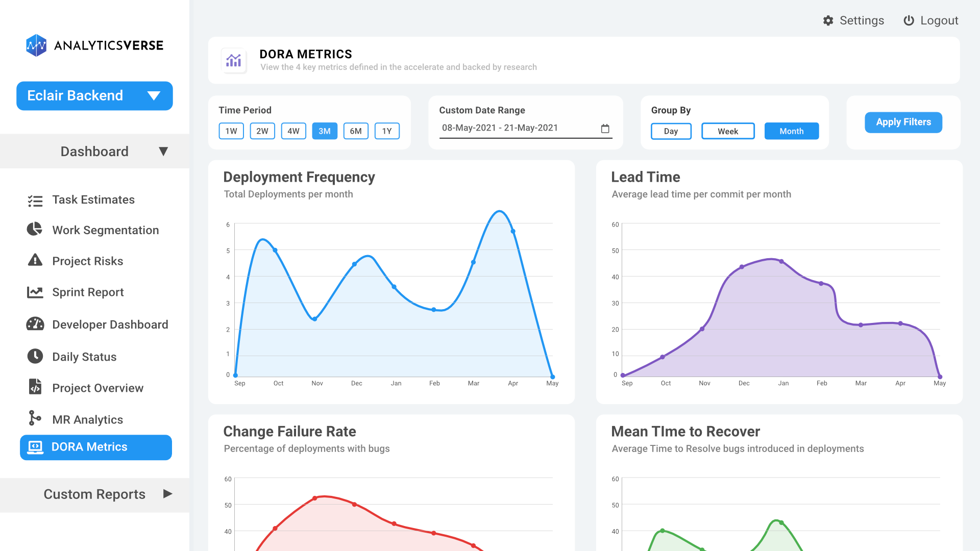Select the Week grouping option
980x551 pixels.
coord(727,131)
